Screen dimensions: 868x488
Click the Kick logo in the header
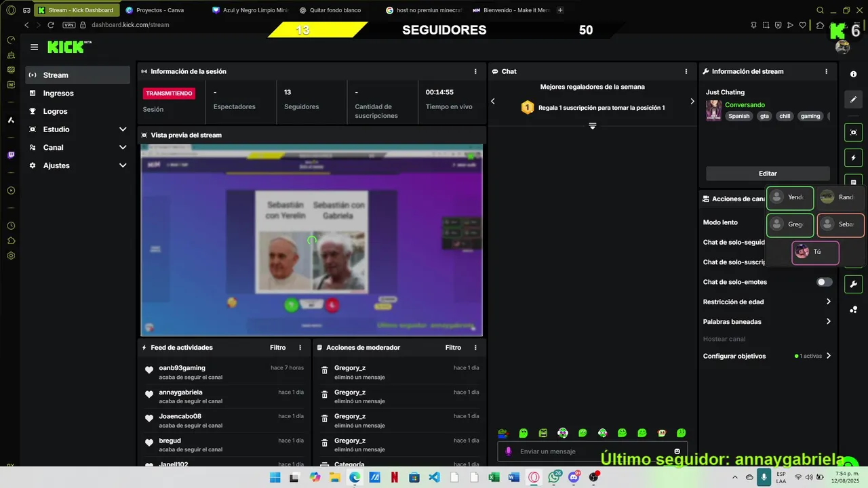68,47
